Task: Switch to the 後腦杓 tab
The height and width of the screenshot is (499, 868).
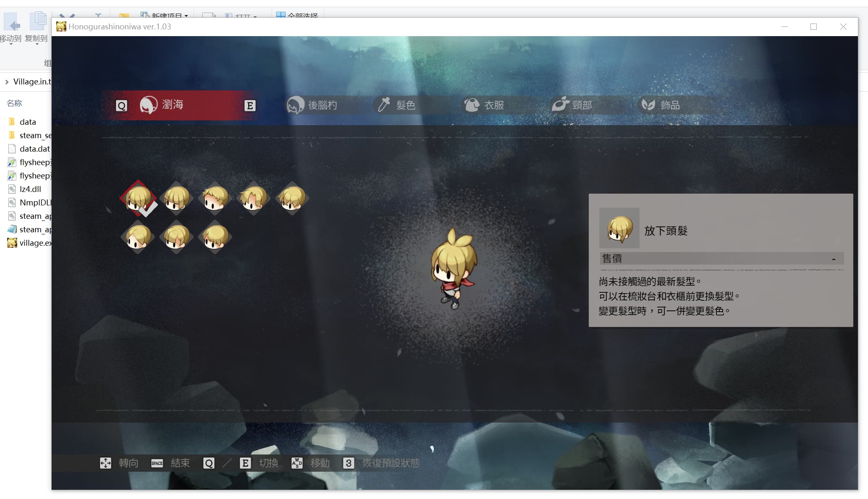Action: 312,105
